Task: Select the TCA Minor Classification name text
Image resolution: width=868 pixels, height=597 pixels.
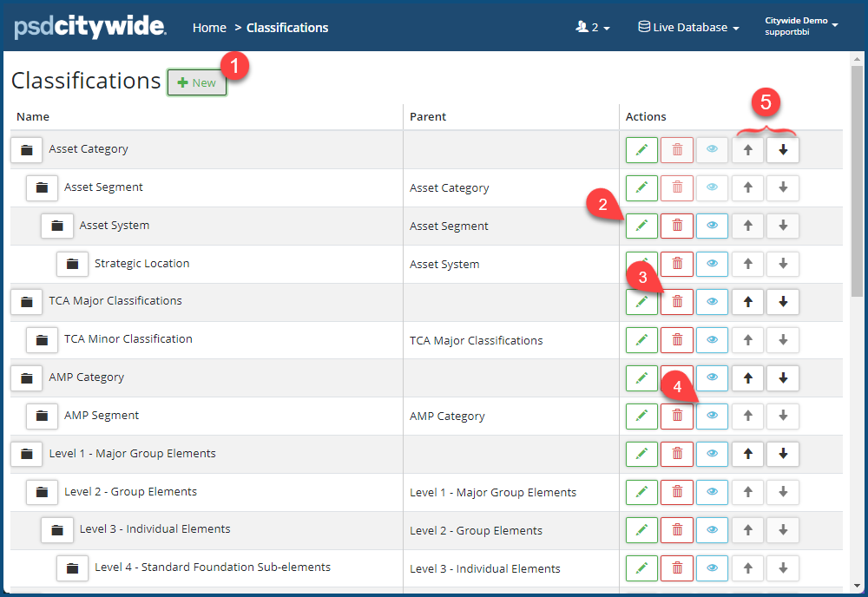Action: pyautogui.click(x=128, y=338)
